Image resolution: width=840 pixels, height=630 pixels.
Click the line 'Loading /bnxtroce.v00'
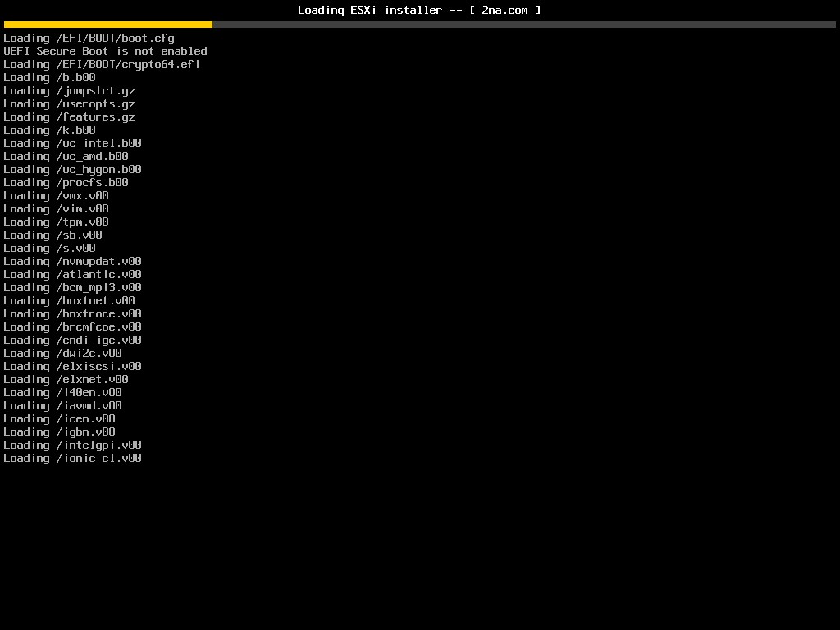pos(73,314)
